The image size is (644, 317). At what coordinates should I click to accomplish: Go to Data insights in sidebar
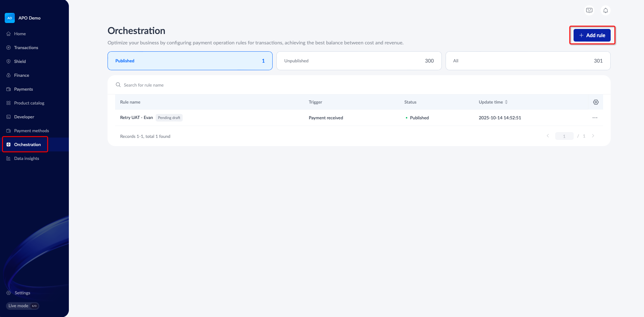pyautogui.click(x=26, y=158)
